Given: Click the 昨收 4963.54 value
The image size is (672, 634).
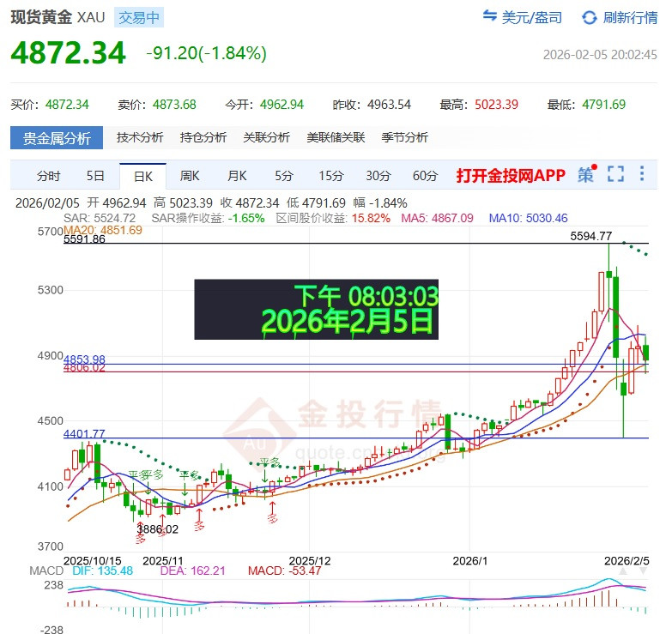Looking at the screenshot, I should [x=389, y=105].
